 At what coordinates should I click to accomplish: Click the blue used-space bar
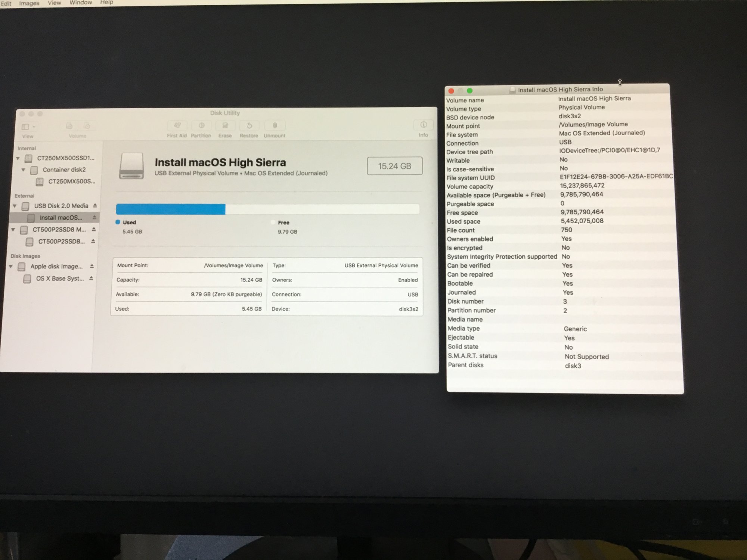tap(171, 209)
